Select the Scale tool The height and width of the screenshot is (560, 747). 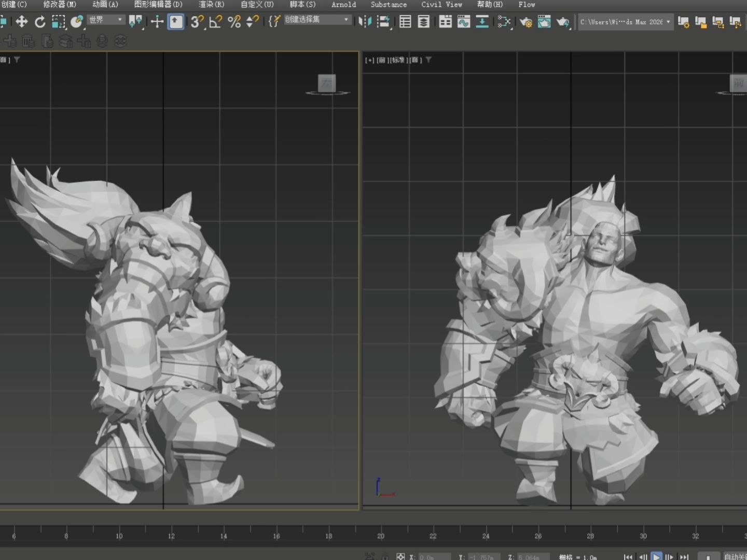(58, 22)
